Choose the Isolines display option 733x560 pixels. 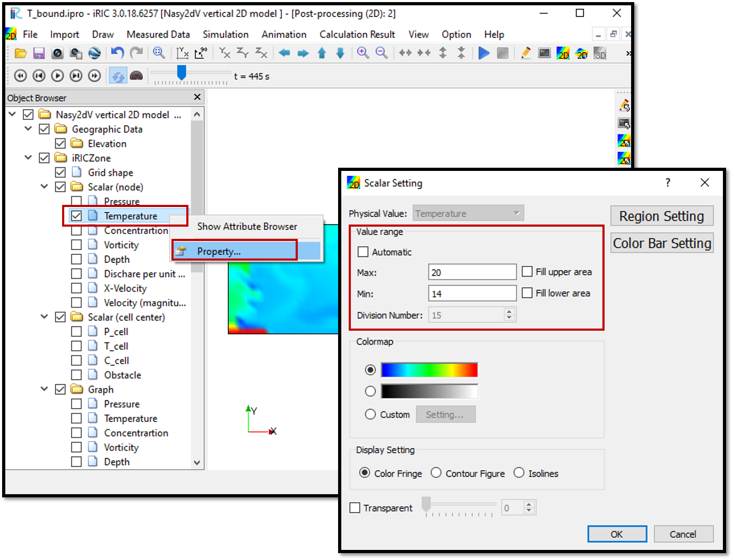(519, 472)
